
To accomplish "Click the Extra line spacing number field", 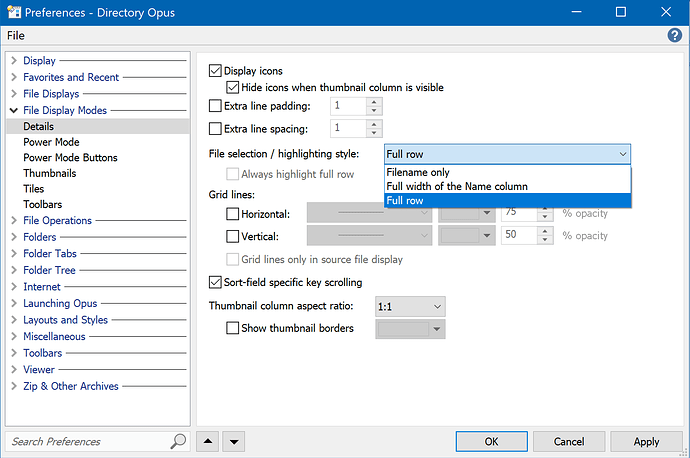I will coord(348,128).
